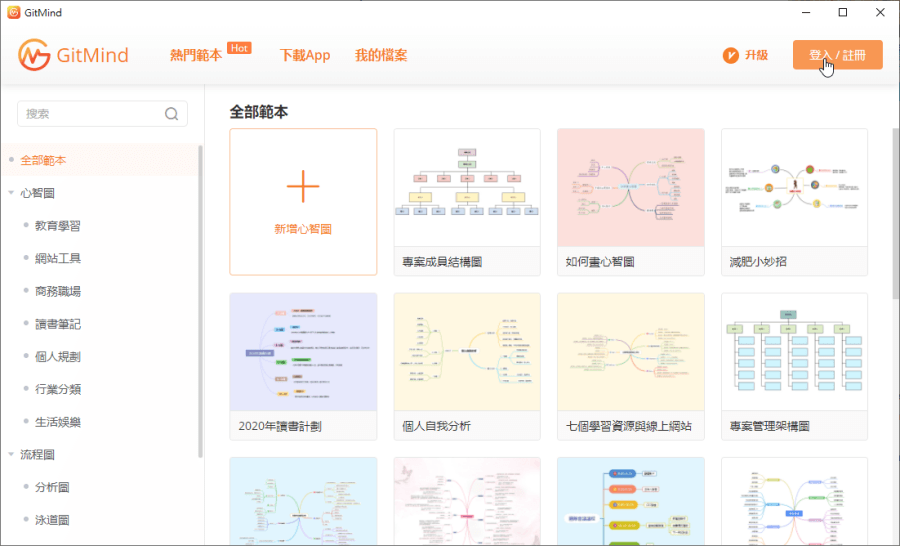Open the 2020年讀書計劃 template thumbnail
900x546 pixels.
303,353
